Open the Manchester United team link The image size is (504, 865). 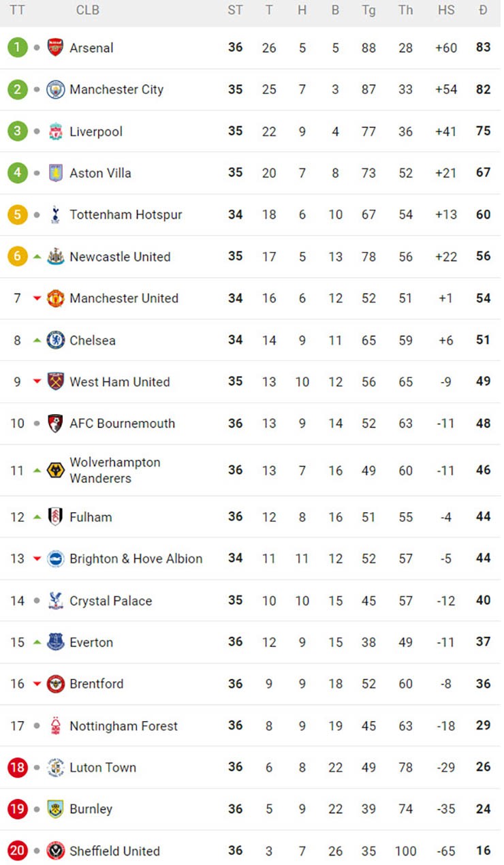tap(124, 298)
